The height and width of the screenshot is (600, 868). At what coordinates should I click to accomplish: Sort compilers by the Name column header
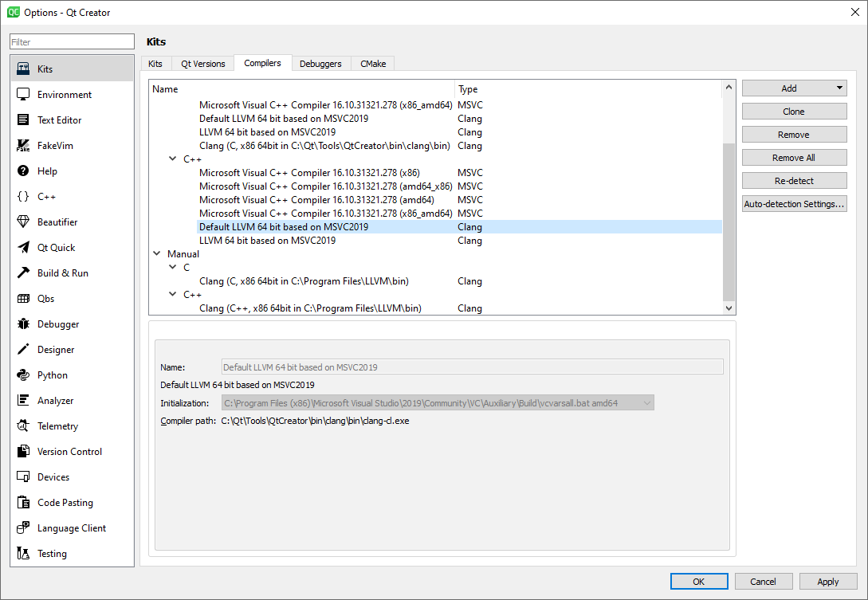pyautogui.click(x=302, y=89)
